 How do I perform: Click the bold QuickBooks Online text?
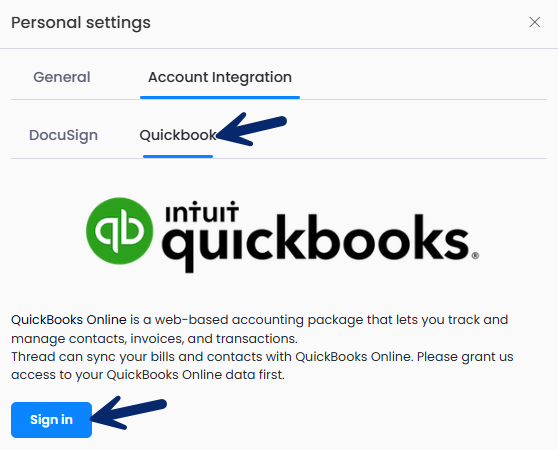click(x=69, y=319)
